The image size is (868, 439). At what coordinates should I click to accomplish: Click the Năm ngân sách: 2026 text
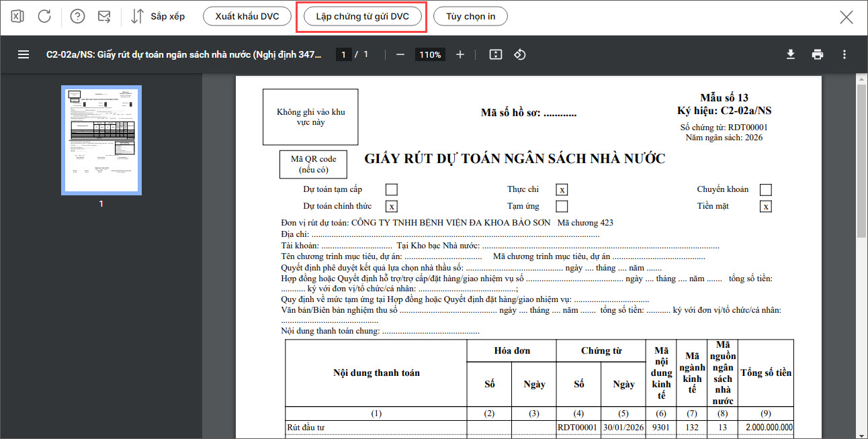tap(724, 138)
